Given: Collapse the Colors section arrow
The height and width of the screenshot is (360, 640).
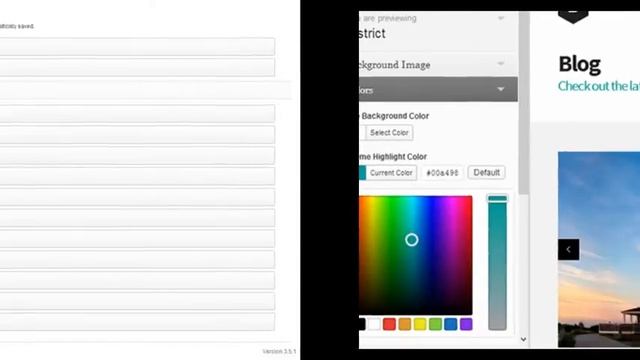Looking at the screenshot, I should point(500,89).
